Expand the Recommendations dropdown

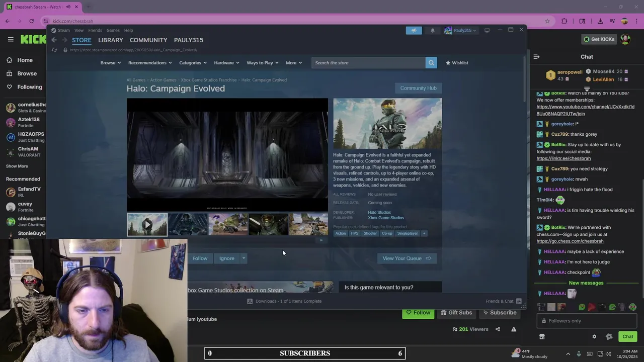pyautogui.click(x=150, y=63)
